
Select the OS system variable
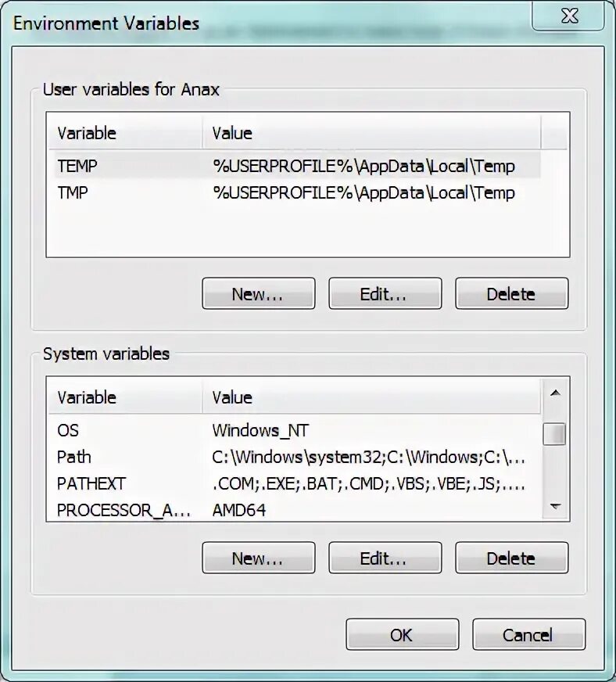(x=68, y=430)
